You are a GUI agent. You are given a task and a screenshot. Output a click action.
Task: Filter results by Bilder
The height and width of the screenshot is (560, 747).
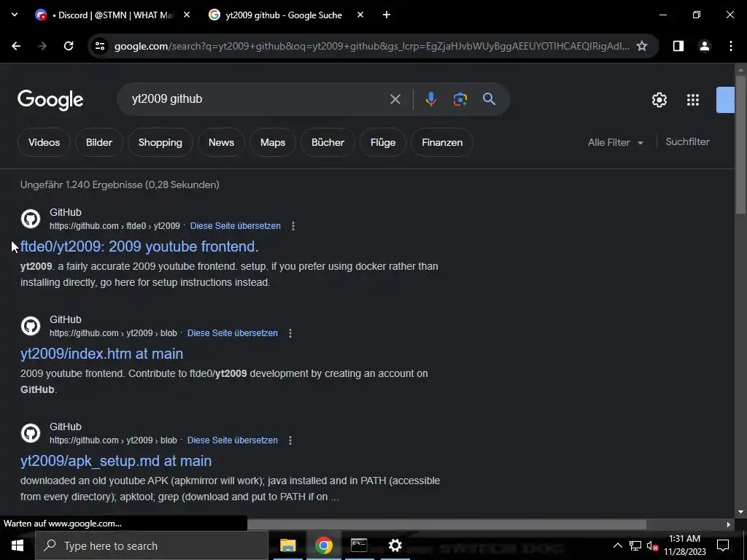coord(99,142)
